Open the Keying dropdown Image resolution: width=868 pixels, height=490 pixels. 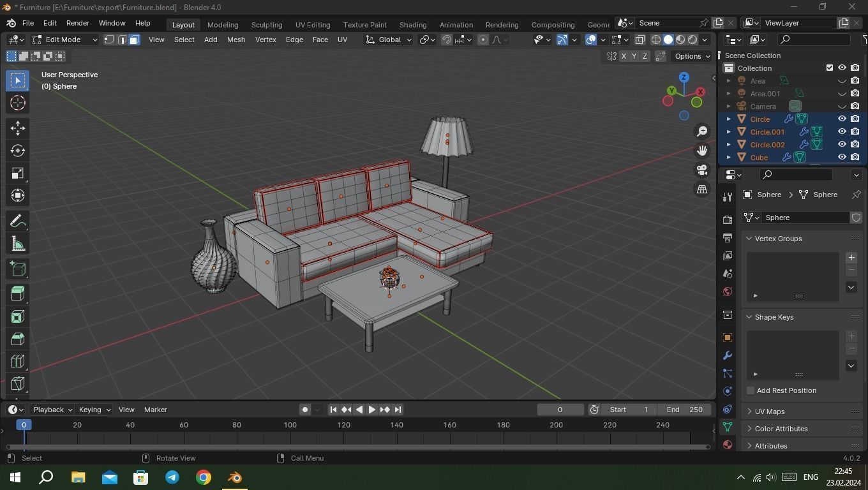(94, 410)
